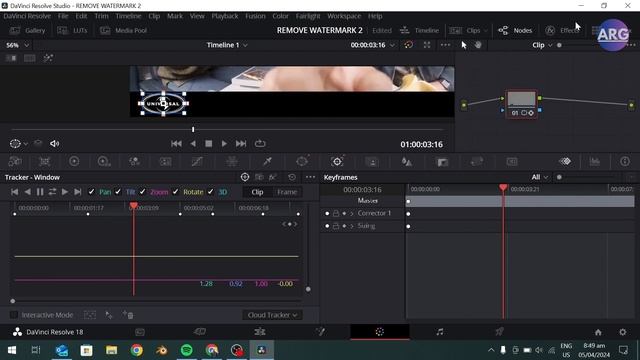Enable Interactive Mode checkbox
Viewport: 640px width, 360px height.
[x=14, y=315]
